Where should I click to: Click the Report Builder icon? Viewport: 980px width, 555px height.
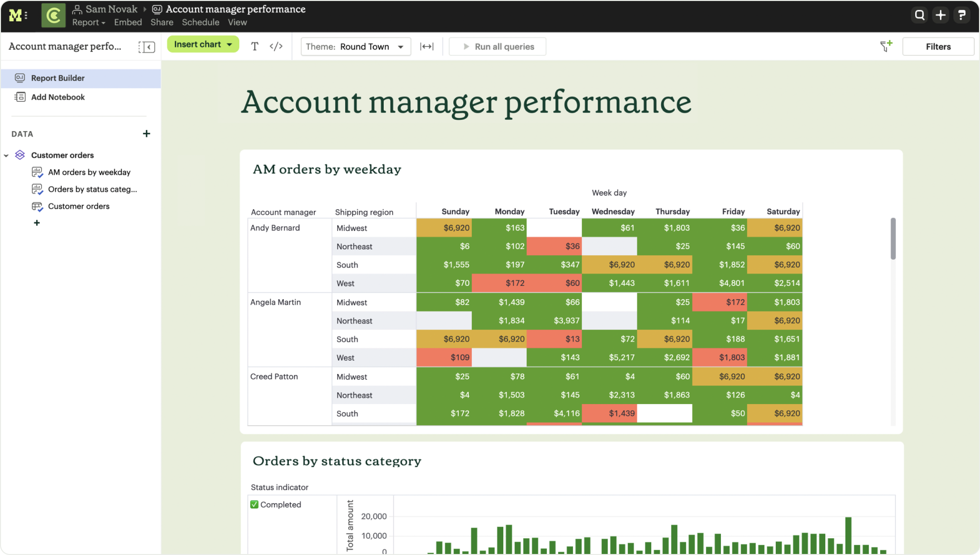pos(20,78)
